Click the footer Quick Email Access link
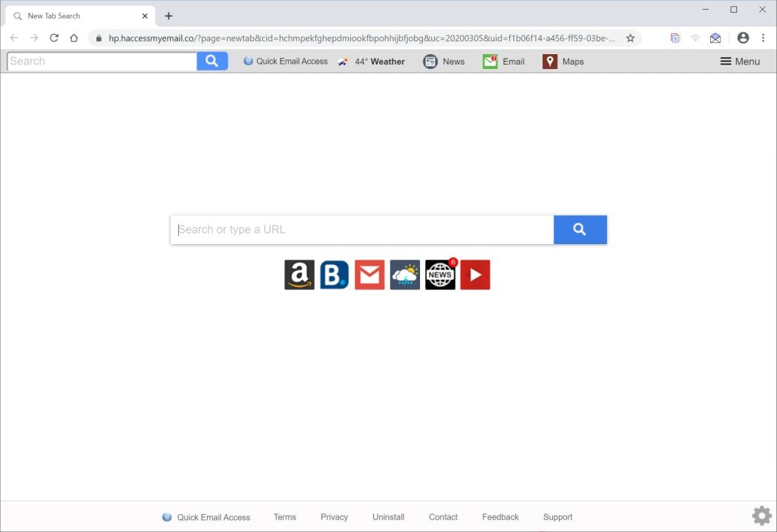 click(x=206, y=517)
